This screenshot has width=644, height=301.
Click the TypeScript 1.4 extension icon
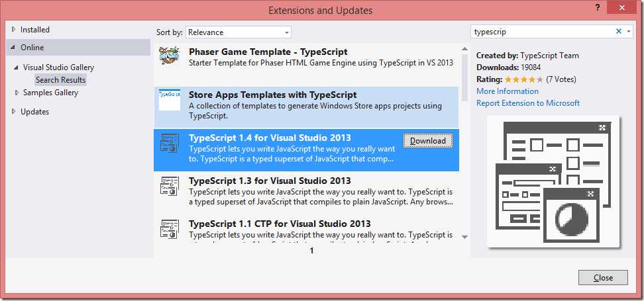(170, 143)
